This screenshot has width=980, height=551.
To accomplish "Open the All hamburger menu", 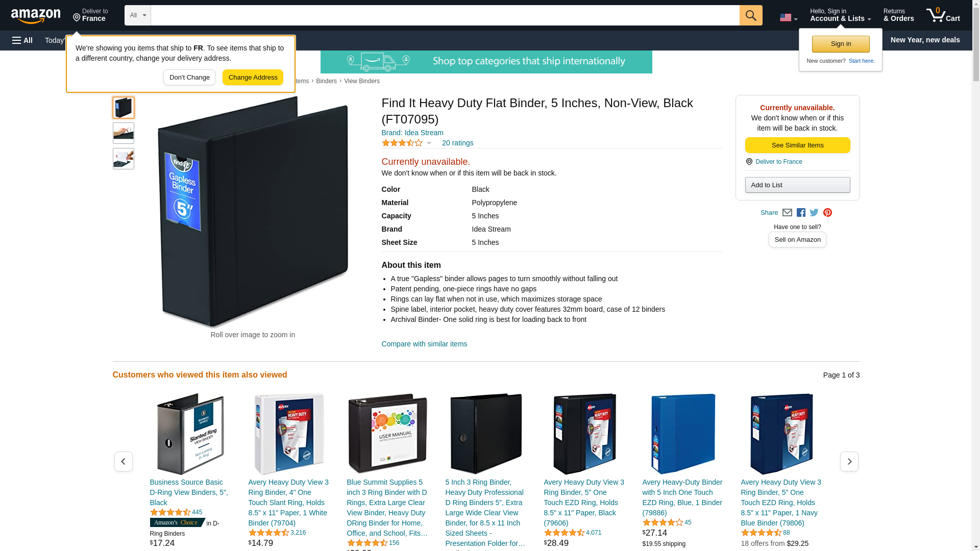I will click(x=22, y=40).
